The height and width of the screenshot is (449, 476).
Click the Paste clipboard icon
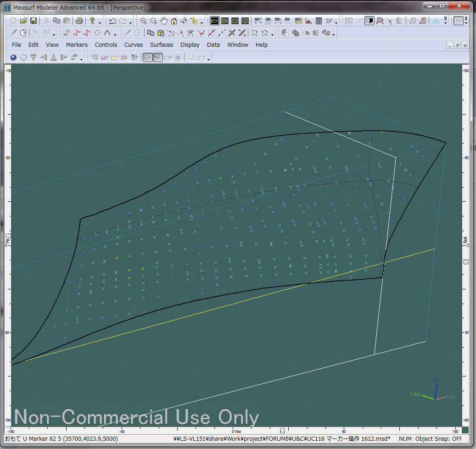click(67, 21)
